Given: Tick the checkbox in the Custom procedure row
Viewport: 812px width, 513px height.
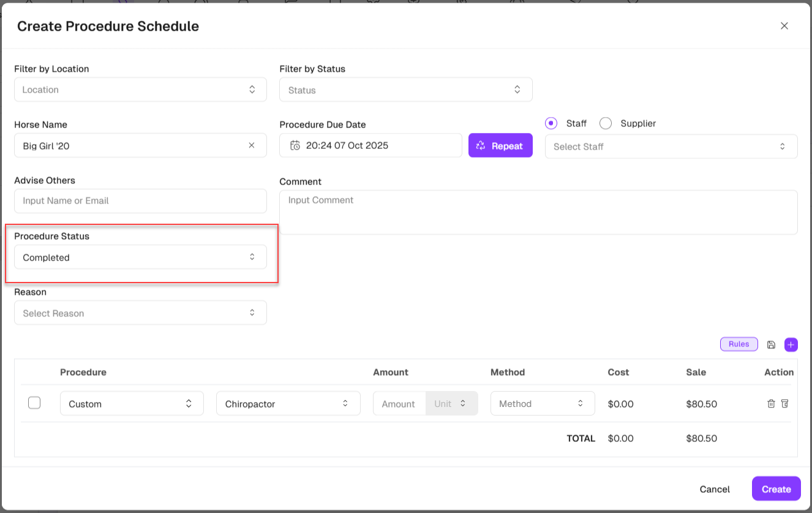Looking at the screenshot, I should pos(34,403).
